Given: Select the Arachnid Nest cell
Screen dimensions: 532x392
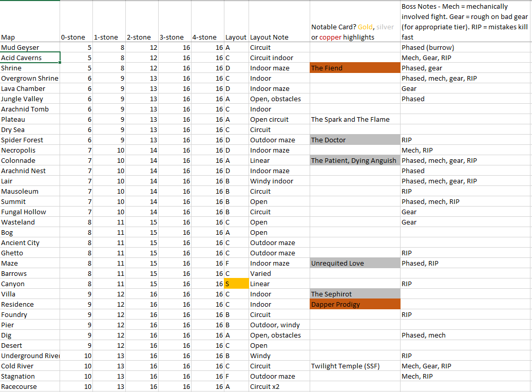Looking at the screenshot, I should pyautogui.click(x=30, y=171).
